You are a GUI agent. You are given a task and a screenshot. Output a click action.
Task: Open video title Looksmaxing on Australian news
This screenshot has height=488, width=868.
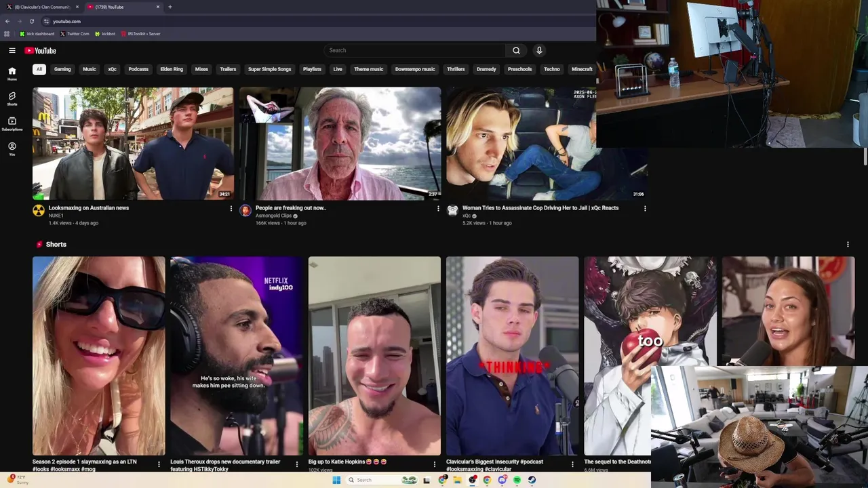tap(89, 208)
